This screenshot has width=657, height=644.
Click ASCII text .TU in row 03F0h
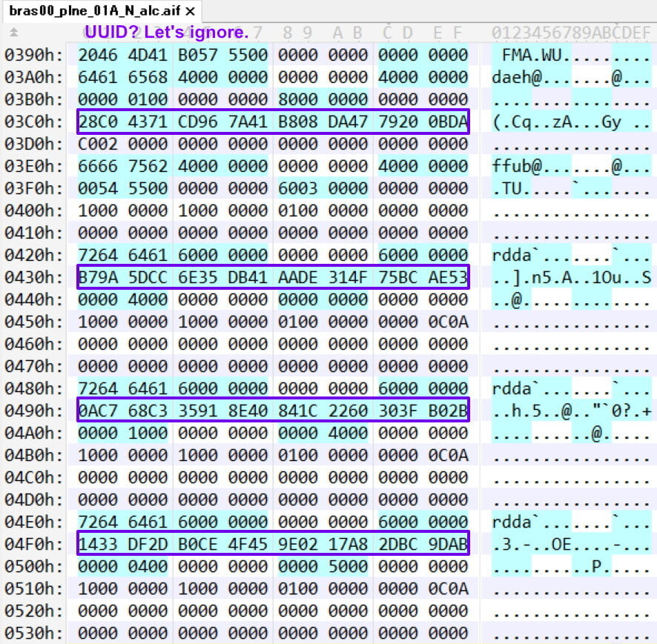(x=506, y=188)
